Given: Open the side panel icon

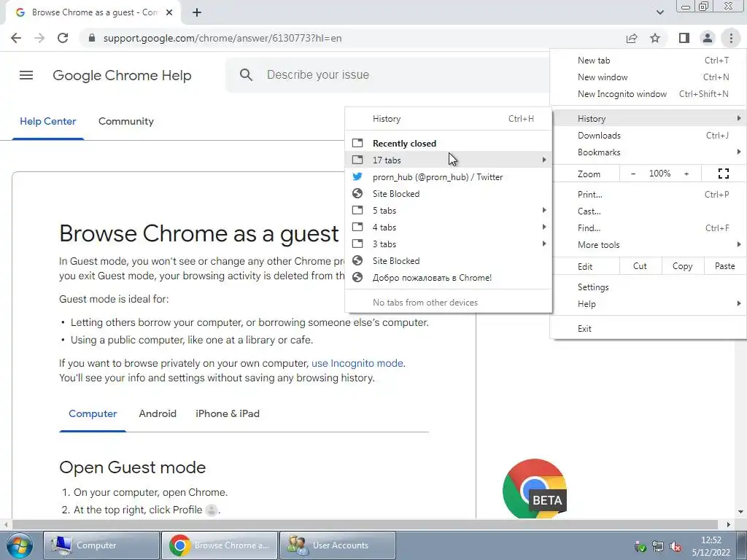Looking at the screenshot, I should 684,38.
